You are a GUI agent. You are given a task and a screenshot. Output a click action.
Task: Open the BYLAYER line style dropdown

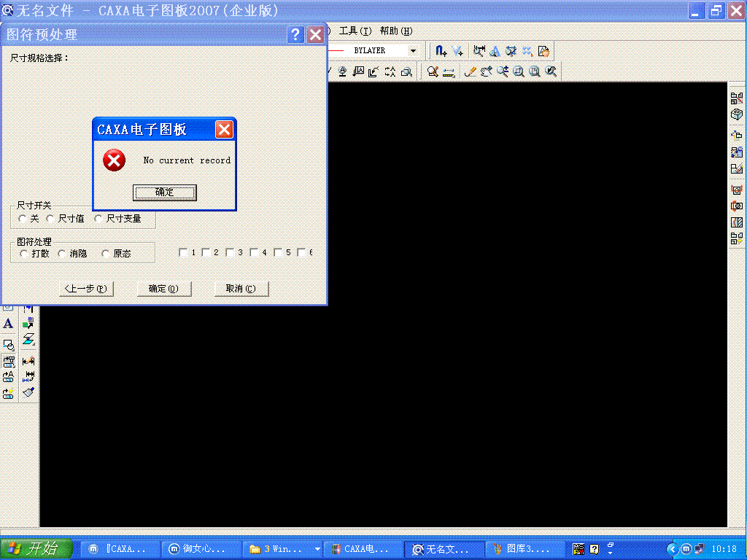413,50
